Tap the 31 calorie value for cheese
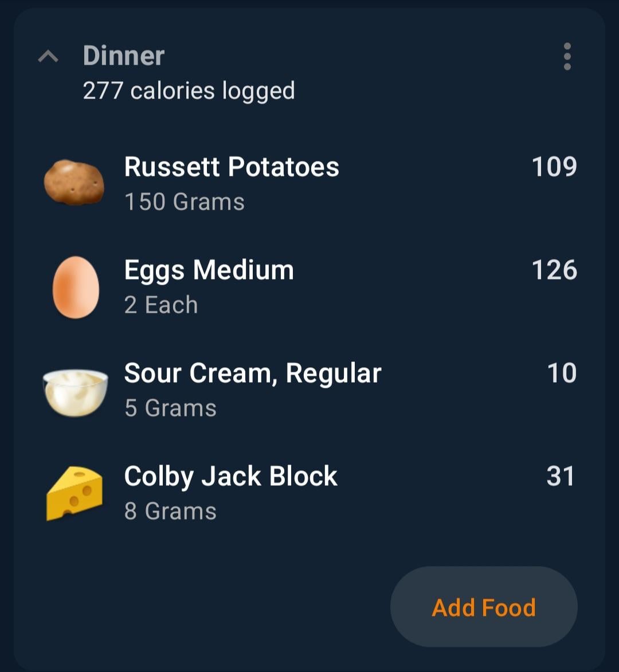 [561, 476]
